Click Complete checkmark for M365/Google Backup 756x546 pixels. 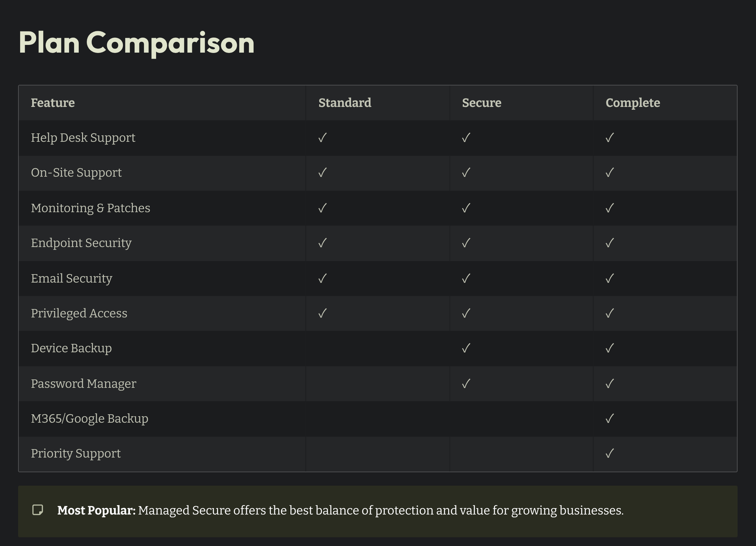610,419
